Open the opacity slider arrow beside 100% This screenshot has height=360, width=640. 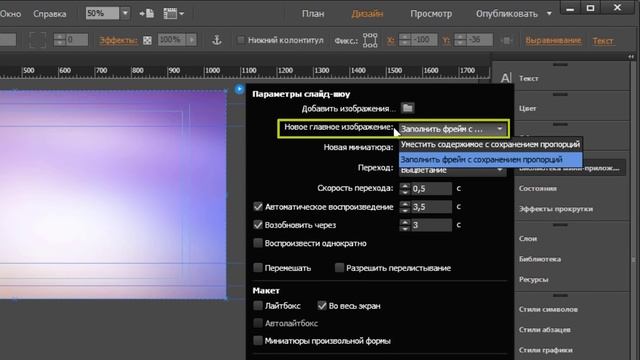tap(191, 40)
